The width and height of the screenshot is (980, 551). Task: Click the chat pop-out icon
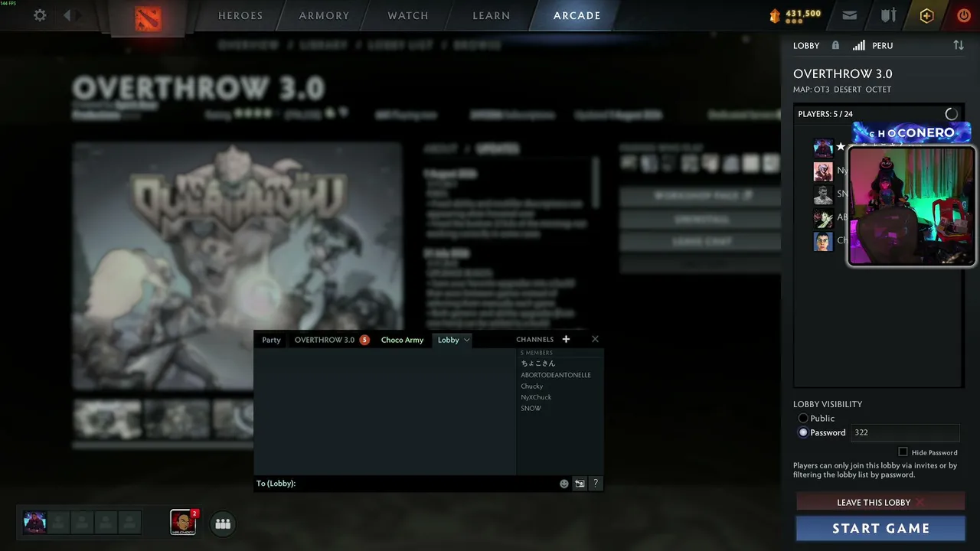(580, 484)
